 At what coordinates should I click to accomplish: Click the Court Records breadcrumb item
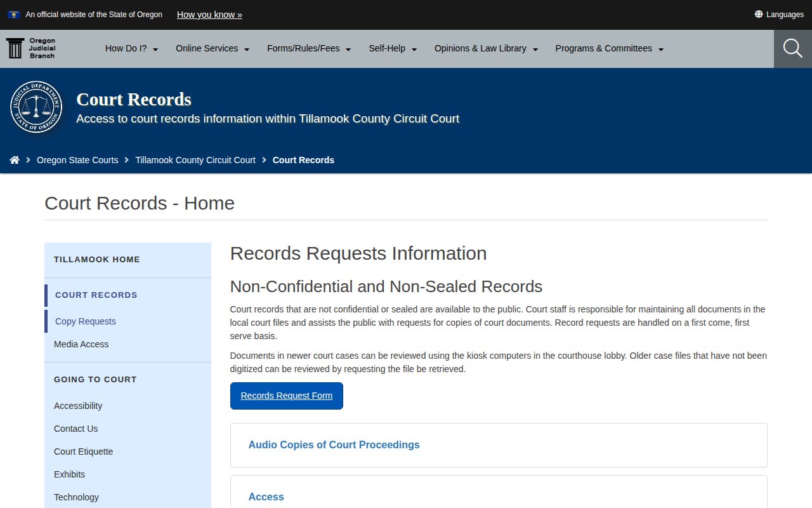coord(303,160)
